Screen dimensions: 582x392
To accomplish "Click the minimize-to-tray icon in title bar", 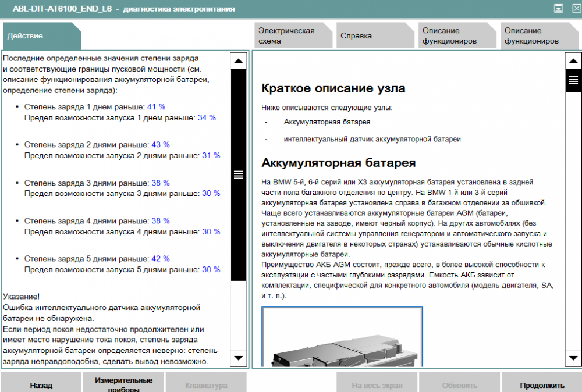I will [x=559, y=8].
